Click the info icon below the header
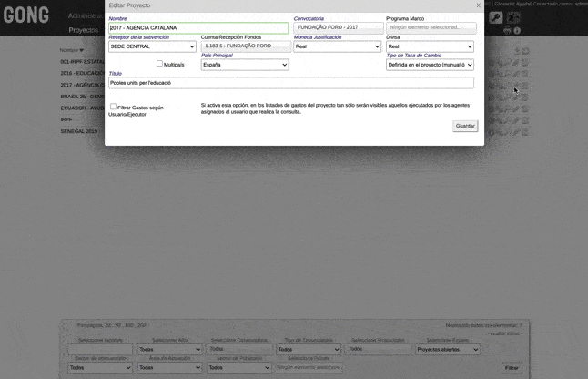Screen dimensions: 588x379 coord(518,31)
